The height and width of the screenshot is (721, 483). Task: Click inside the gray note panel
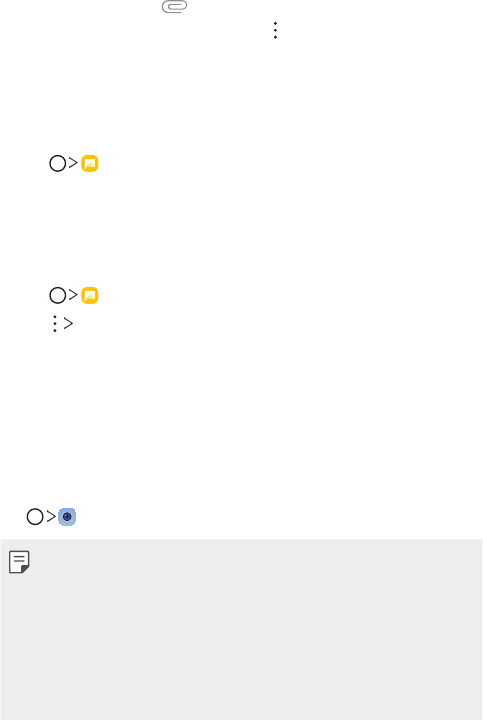tap(242, 630)
